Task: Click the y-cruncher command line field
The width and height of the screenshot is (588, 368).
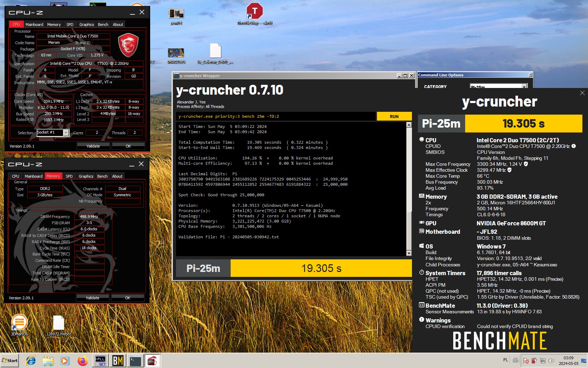Action: (x=276, y=116)
